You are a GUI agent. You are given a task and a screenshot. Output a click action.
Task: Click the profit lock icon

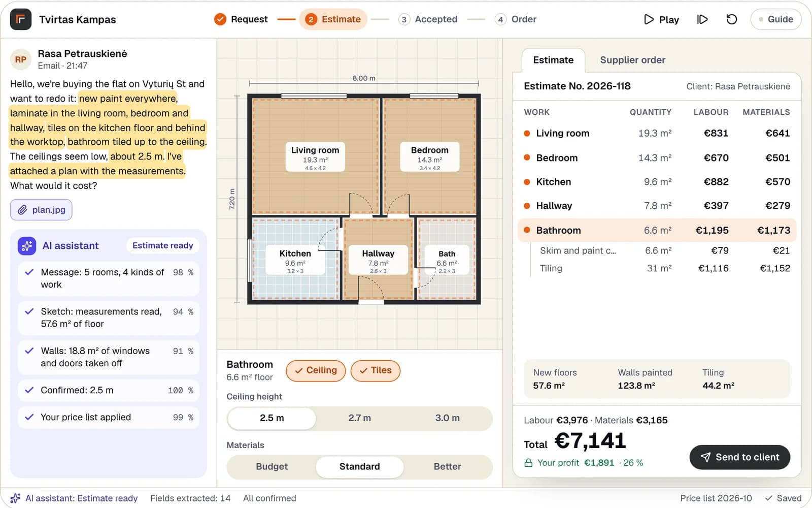528,463
